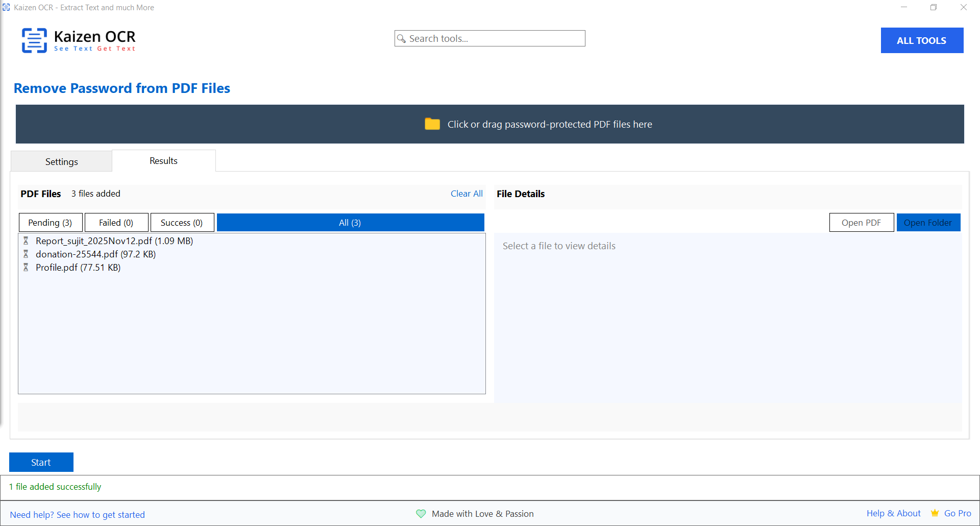Click the green heart icon in footer
The image size is (980, 526).
(421, 514)
